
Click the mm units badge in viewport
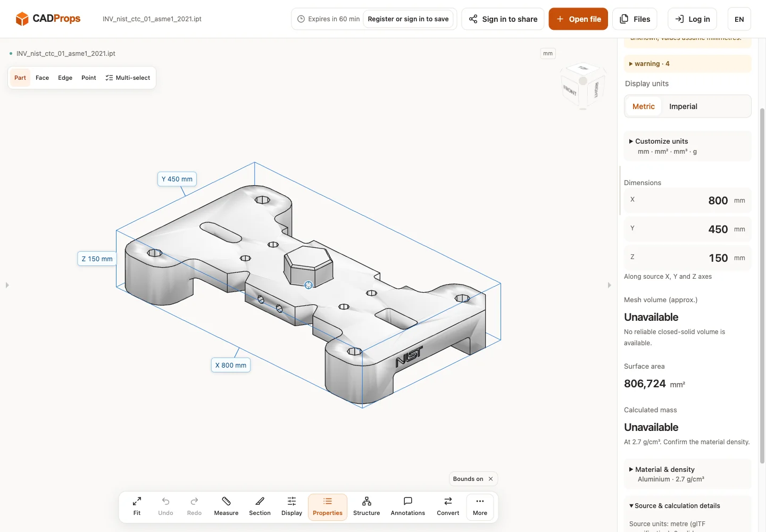(x=548, y=53)
